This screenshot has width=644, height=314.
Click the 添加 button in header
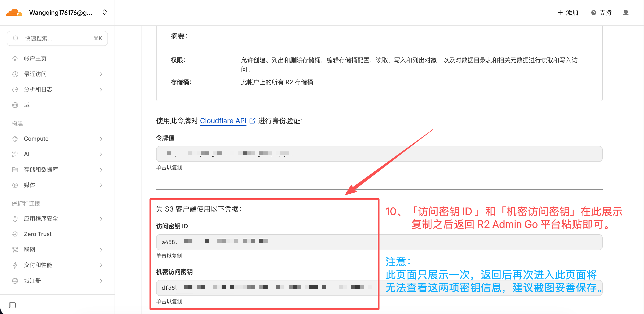tap(568, 13)
